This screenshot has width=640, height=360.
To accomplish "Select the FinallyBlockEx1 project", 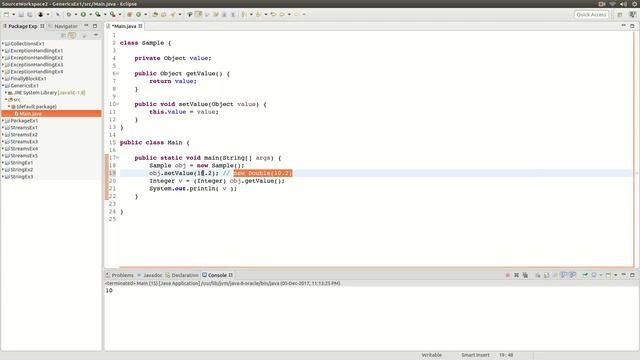I will pyautogui.click(x=28, y=78).
